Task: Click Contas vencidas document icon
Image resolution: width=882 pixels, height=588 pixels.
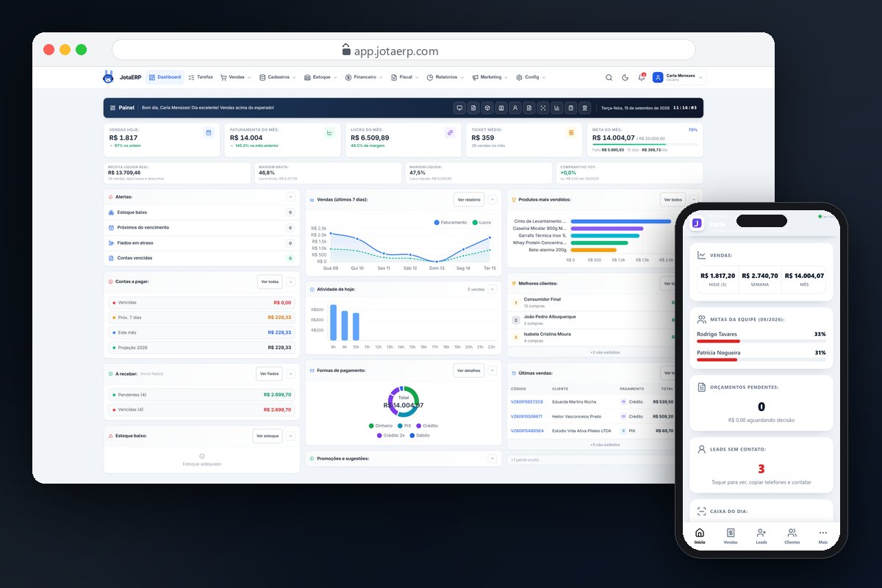Action: pos(111,258)
